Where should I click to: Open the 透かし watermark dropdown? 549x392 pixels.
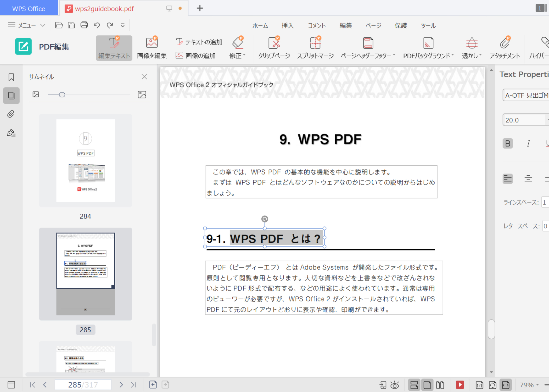[472, 48]
